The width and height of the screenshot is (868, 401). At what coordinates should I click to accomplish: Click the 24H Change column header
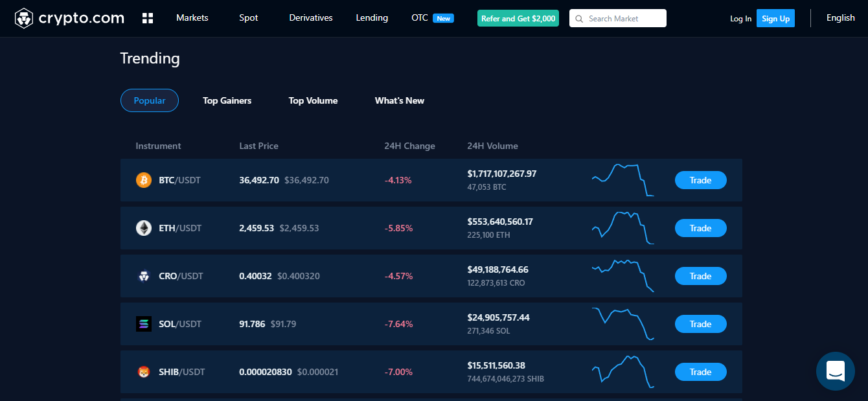[409, 146]
